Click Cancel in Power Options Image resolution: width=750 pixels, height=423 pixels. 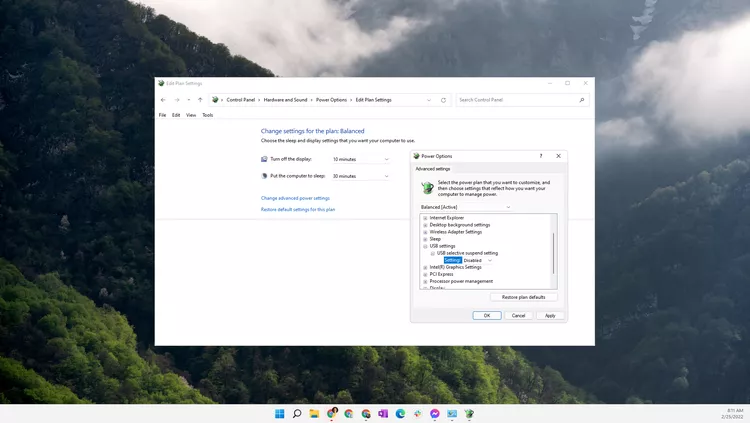coord(518,316)
